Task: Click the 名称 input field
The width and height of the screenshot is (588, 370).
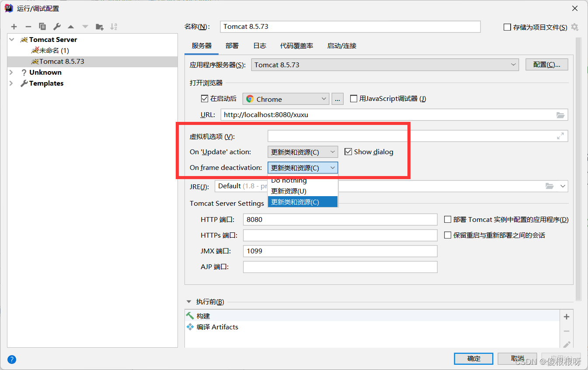Action: point(350,27)
